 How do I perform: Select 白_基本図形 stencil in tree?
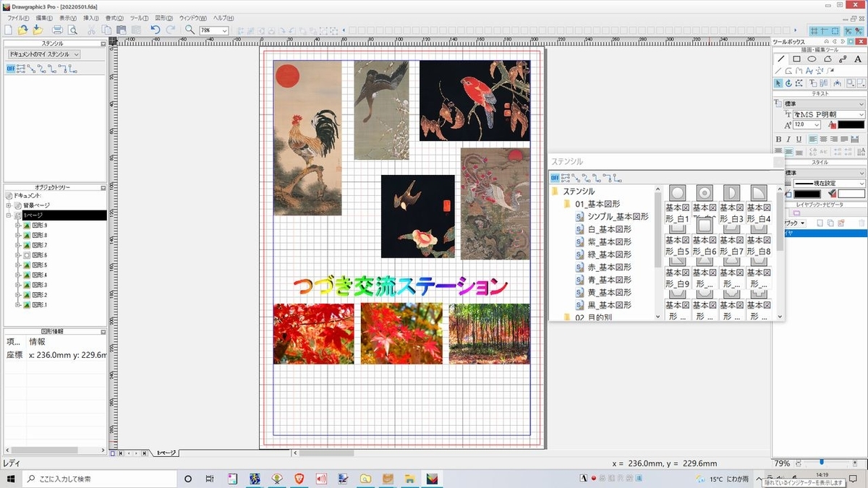tap(609, 229)
